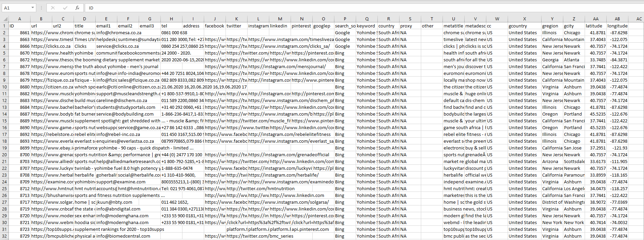This screenshot has height=240, width=644.
Task: Click the 'keyword' header cell
Action: 367,26
